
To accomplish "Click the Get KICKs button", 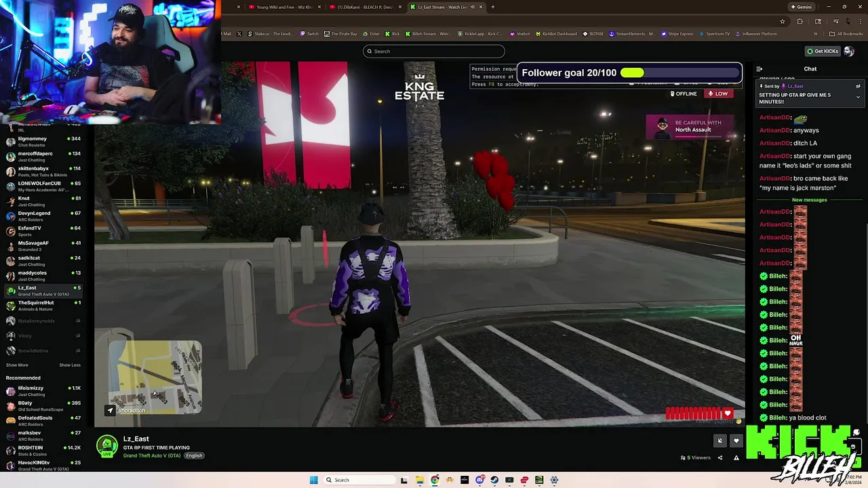I will [x=822, y=51].
